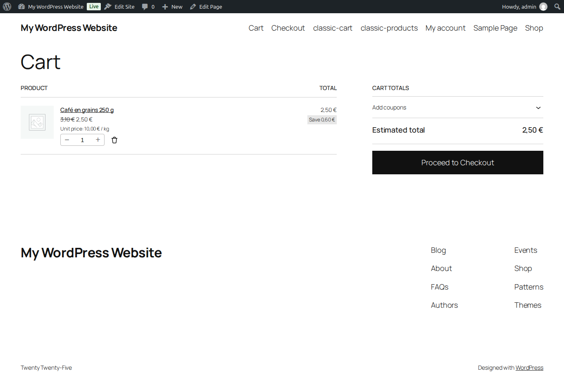Open the Café en grains 250 g link
The image size is (564, 392).
[87, 110]
